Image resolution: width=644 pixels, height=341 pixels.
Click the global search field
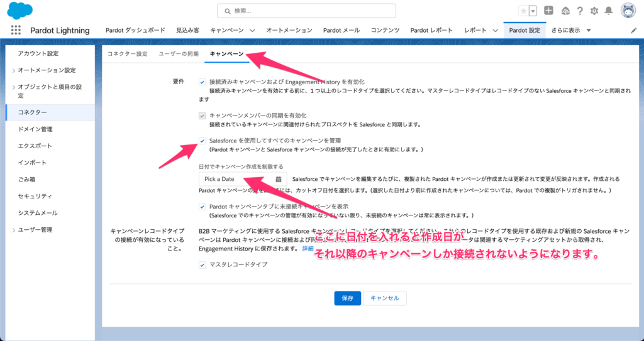click(x=306, y=11)
